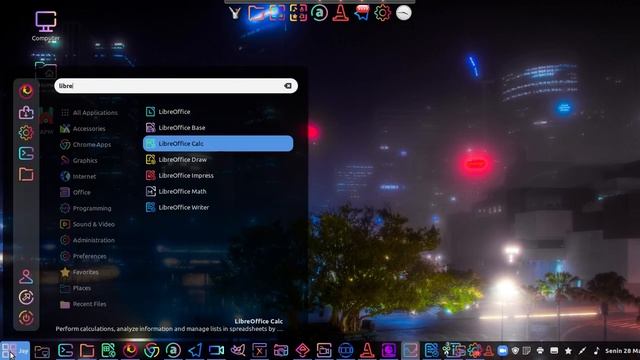Open the printer tray icon

pyautogui.click(x=540, y=350)
